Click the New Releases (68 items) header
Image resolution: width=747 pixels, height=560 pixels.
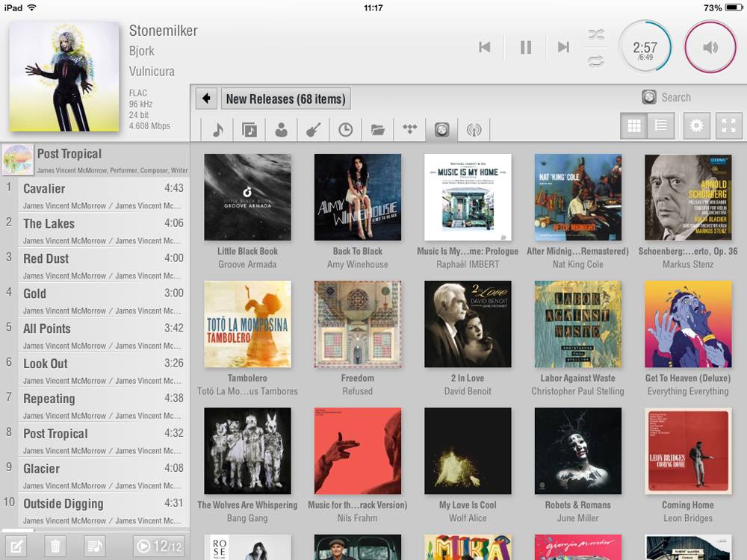click(286, 99)
